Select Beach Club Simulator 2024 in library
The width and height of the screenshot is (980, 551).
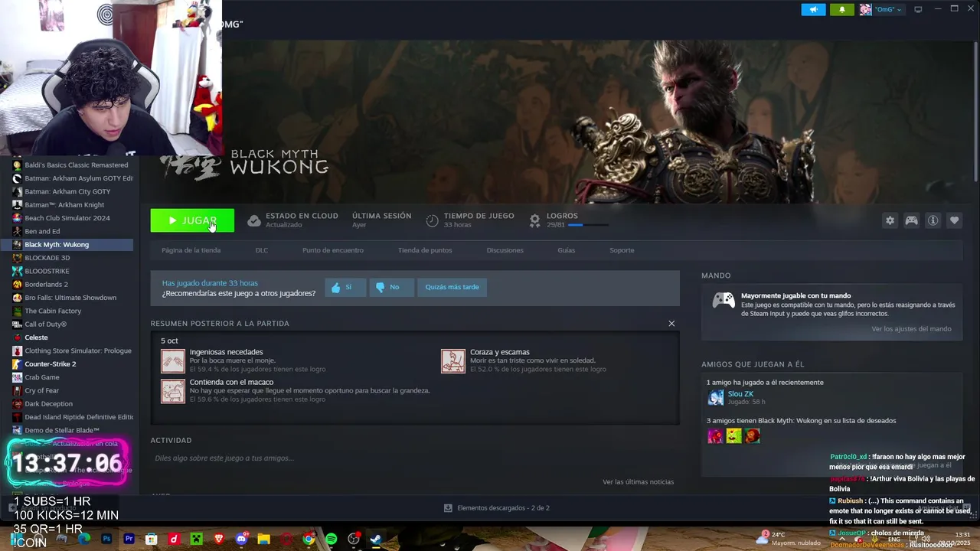67,218
